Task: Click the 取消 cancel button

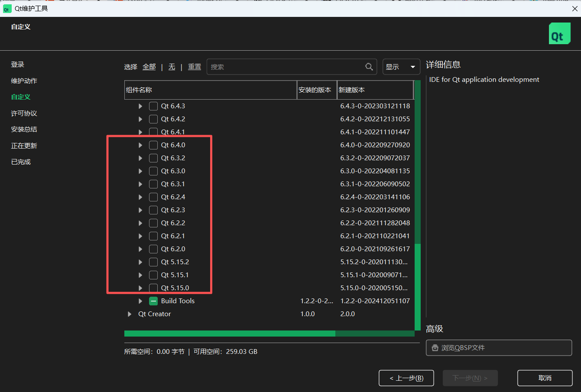Action: coord(545,378)
